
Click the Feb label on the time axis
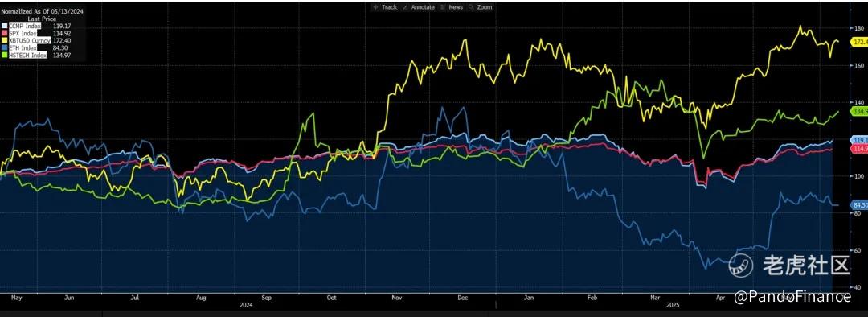[x=592, y=298]
